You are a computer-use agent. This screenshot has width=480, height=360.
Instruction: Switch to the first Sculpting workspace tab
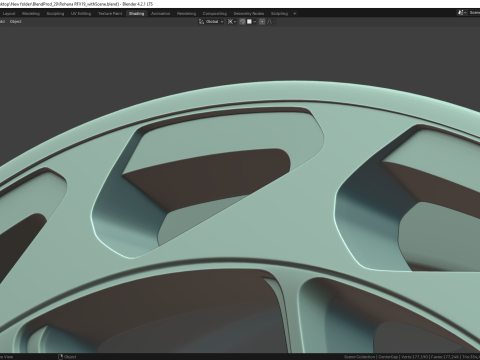coord(55,14)
